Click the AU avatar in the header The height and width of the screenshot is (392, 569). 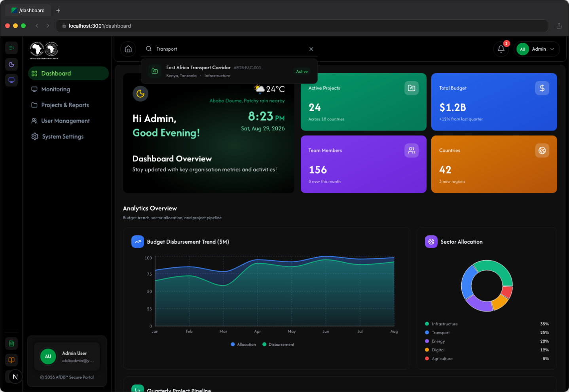(523, 49)
